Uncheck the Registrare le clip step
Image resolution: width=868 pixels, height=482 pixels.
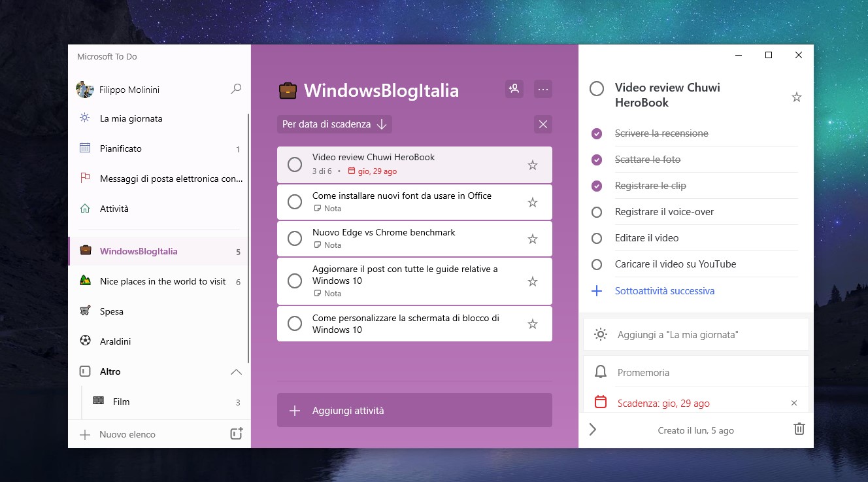click(x=596, y=186)
